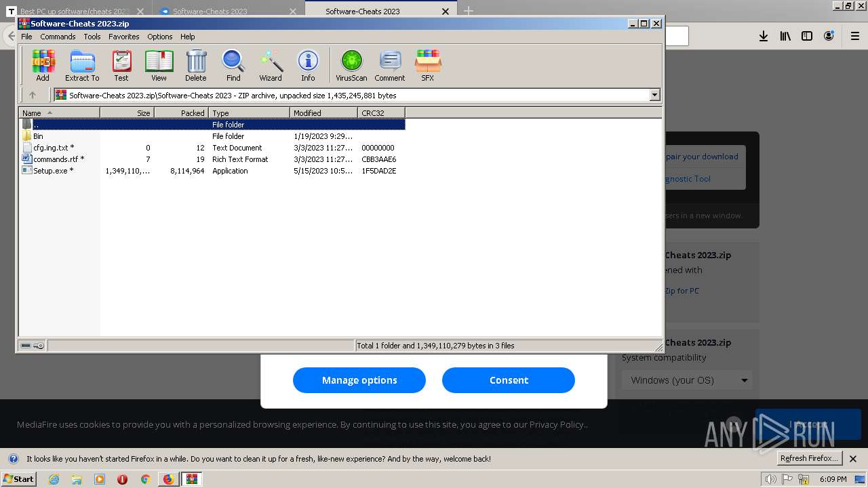Open the Windows (your OS) dropdown
The width and height of the screenshot is (868, 488).
(x=688, y=380)
